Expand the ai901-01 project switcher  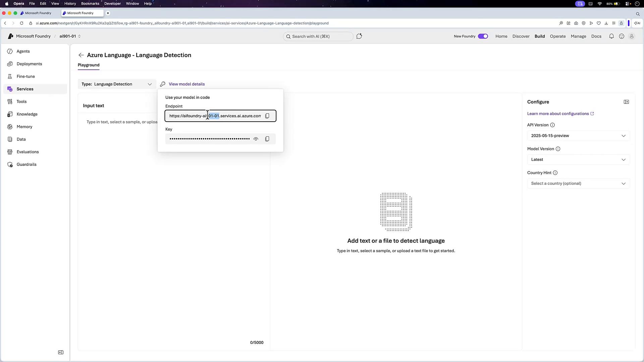point(70,36)
